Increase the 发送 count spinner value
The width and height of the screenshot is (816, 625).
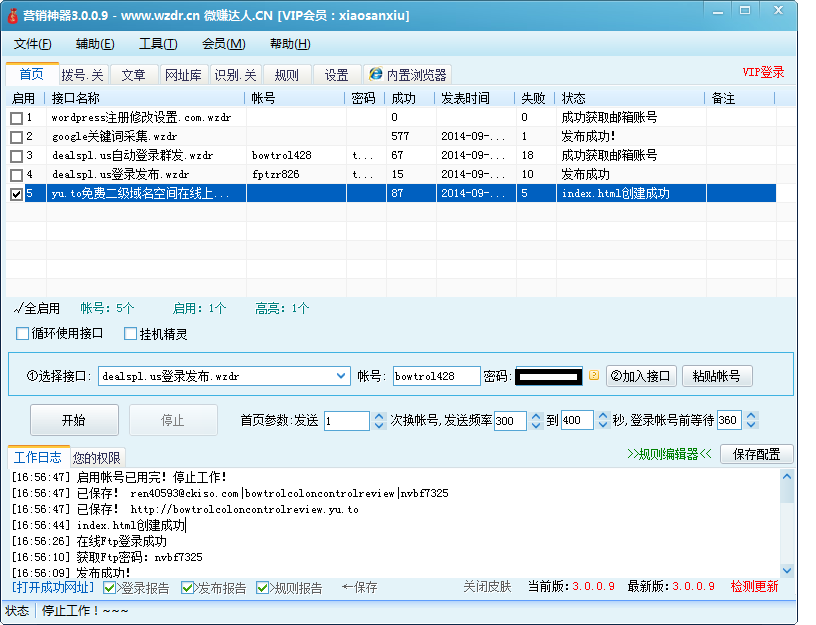(x=379, y=416)
